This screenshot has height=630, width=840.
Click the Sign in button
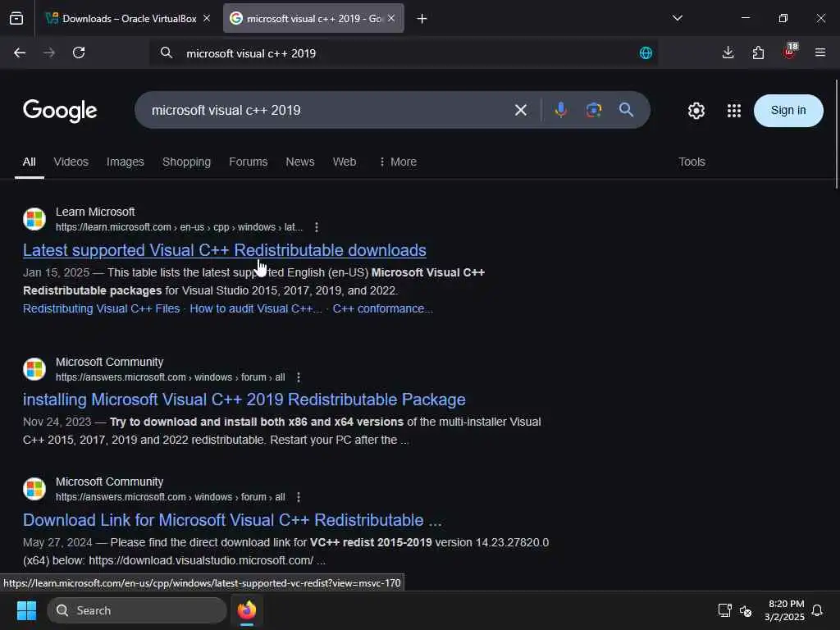788,111
